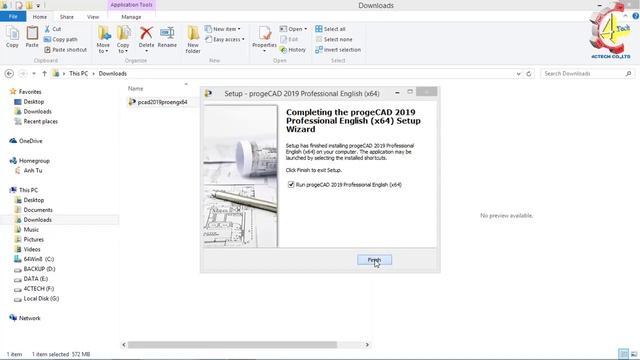
Task: Sort files by the Name column header
Action: click(136, 88)
